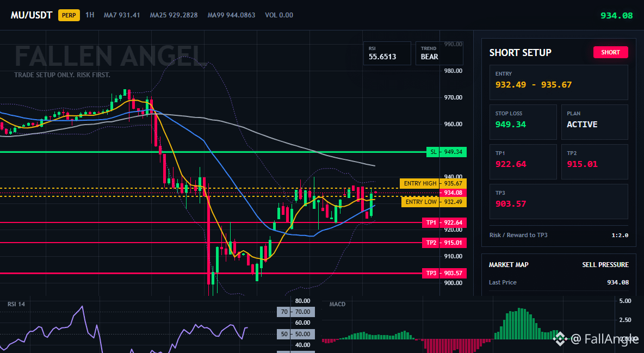The image size is (644, 353).
Task: Click the 960.00 price axis label
Action: (453, 124)
